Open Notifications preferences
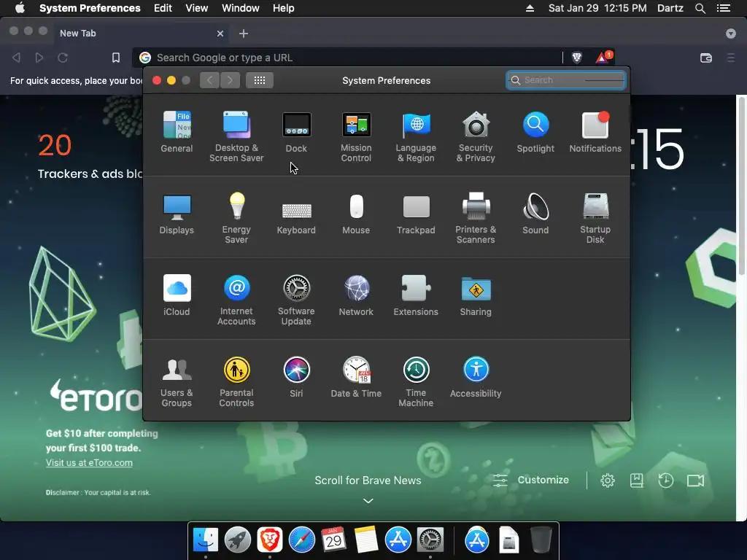The height and width of the screenshot is (560, 747). point(595,132)
